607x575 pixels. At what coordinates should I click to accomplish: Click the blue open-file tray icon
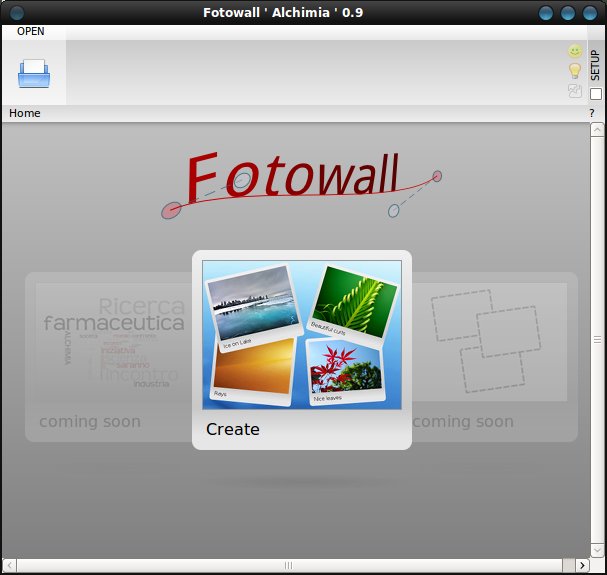point(34,73)
